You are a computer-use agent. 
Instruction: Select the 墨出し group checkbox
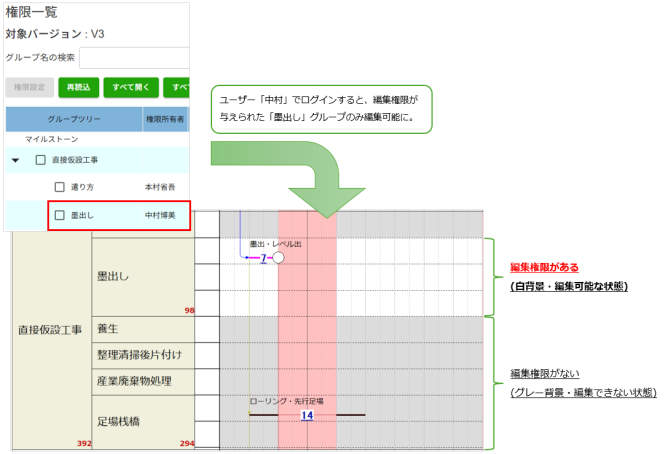pyautogui.click(x=59, y=215)
